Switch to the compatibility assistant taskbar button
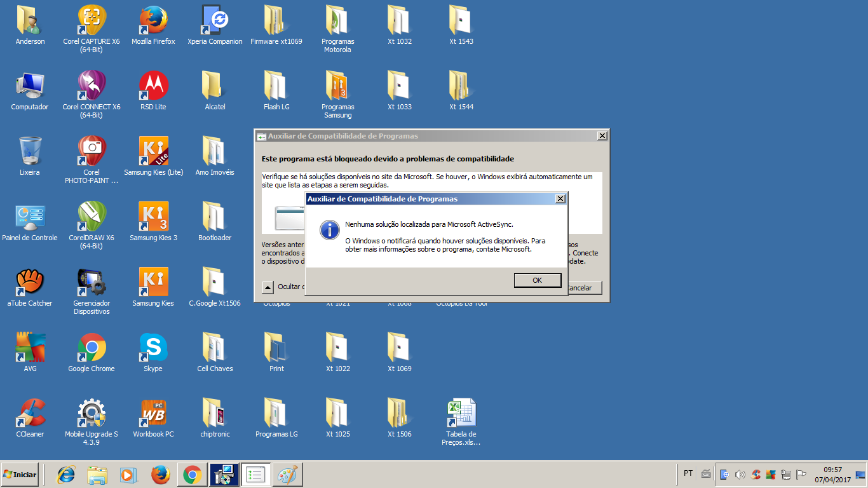The width and height of the screenshot is (868, 488). click(x=256, y=475)
